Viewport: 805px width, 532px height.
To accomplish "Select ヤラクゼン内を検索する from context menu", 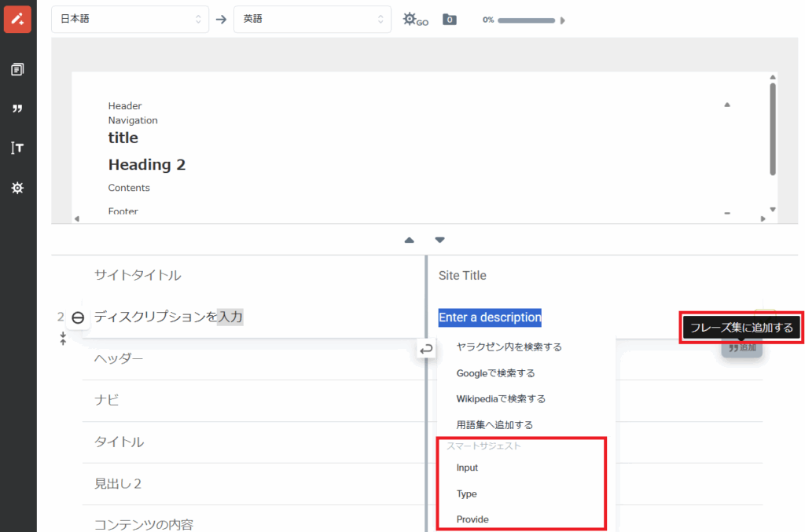I will pyautogui.click(x=509, y=347).
